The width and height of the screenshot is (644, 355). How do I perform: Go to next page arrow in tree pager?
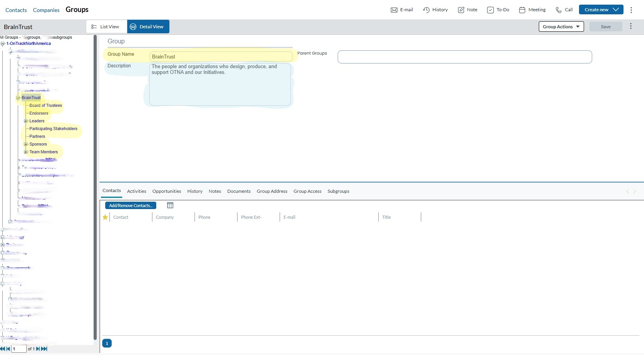coord(38,349)
